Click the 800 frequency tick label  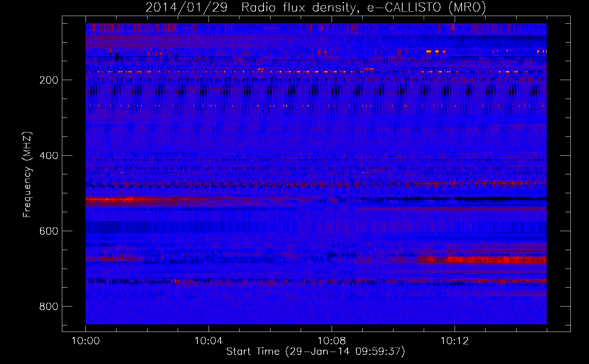(49, 307)
